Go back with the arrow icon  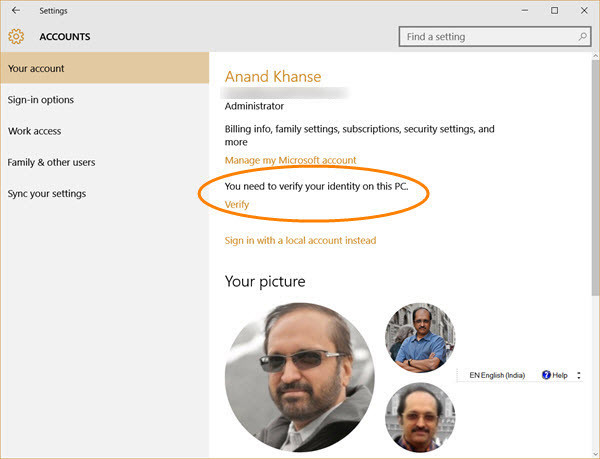(x=16, y=10)
